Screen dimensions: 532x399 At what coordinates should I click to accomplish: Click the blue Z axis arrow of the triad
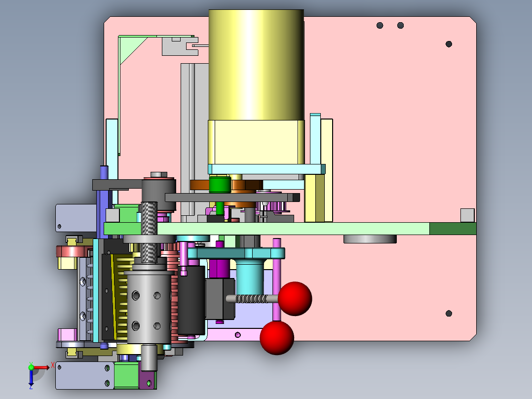pos(31,378)
